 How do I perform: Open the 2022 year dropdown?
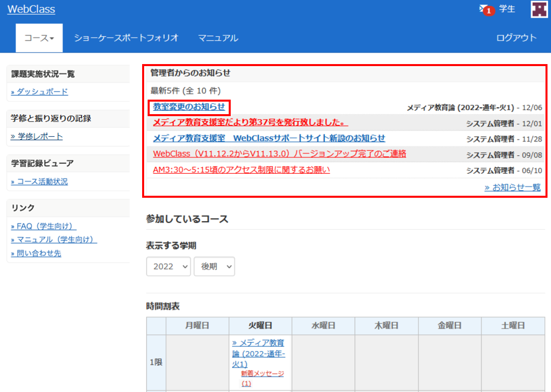tap(169, 266)
